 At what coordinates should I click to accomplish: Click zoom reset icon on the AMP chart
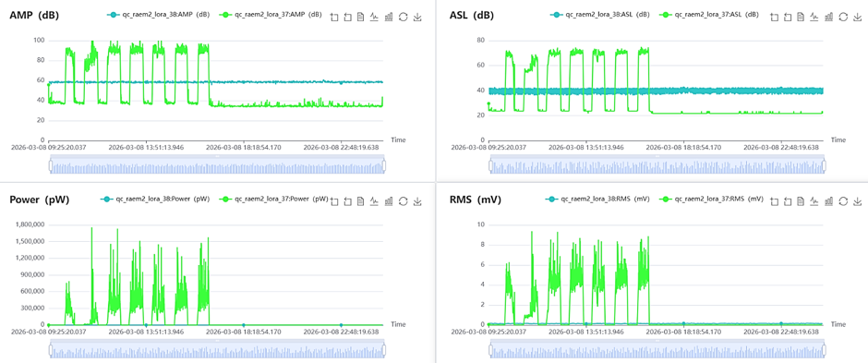[347, 18]
